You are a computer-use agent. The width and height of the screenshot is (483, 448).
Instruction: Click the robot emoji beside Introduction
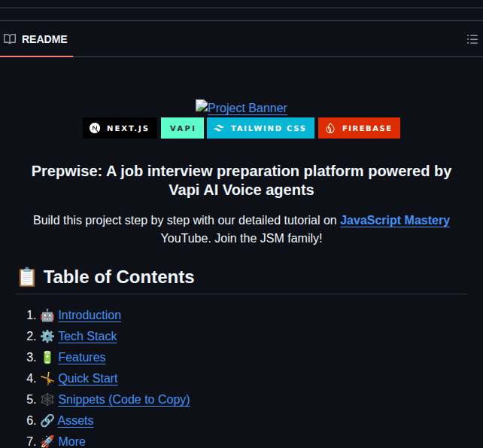click(x=47, y=315)
